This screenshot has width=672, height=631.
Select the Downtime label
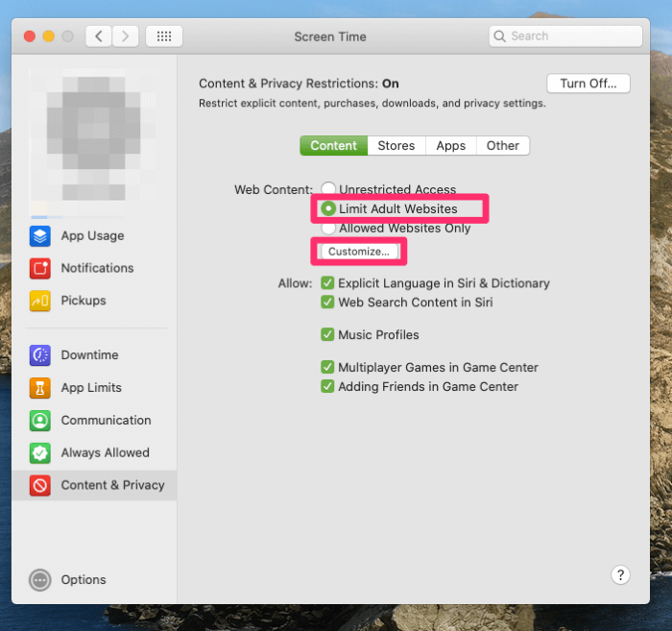coord(89,355)
